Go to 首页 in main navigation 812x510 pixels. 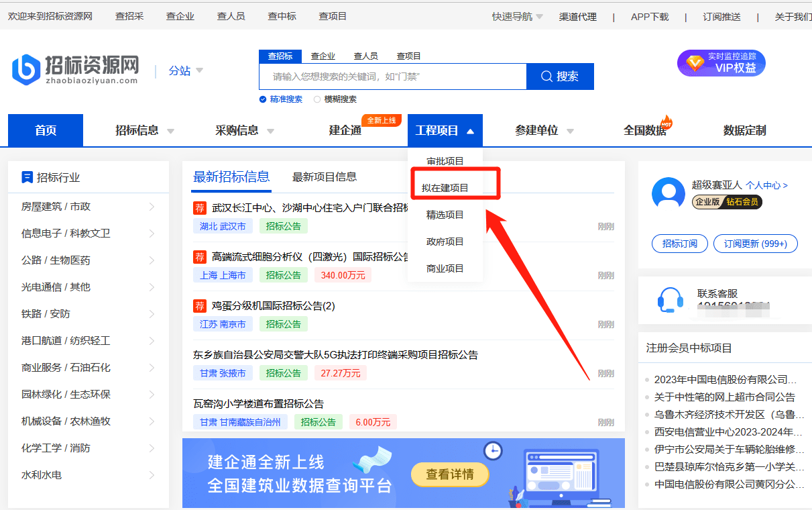(46, 131)
